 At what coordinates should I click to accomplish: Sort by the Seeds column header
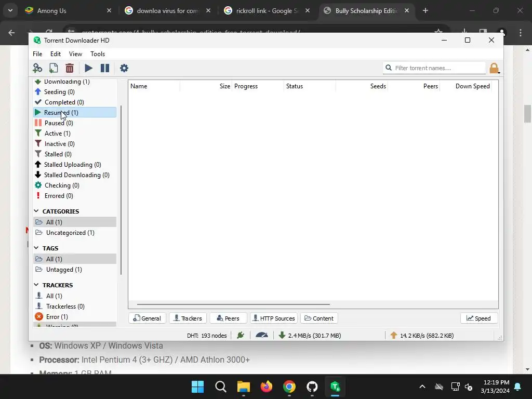[x=362, y=86]
